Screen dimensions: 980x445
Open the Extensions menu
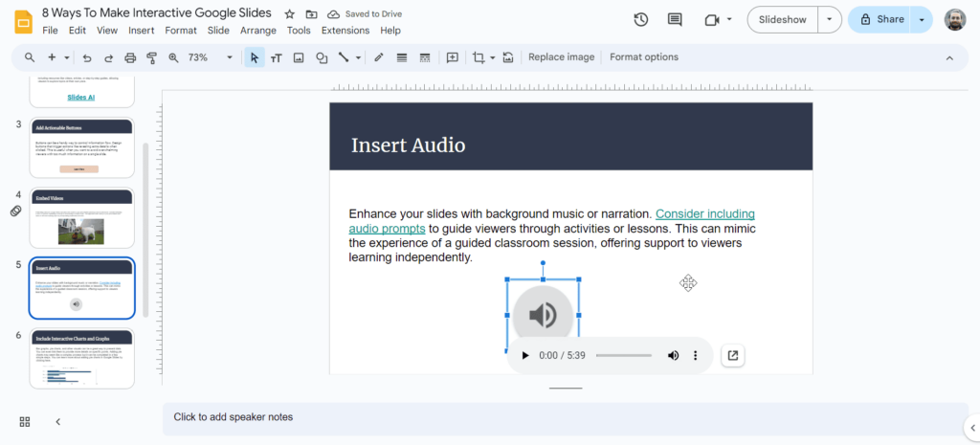click(345, 31)
